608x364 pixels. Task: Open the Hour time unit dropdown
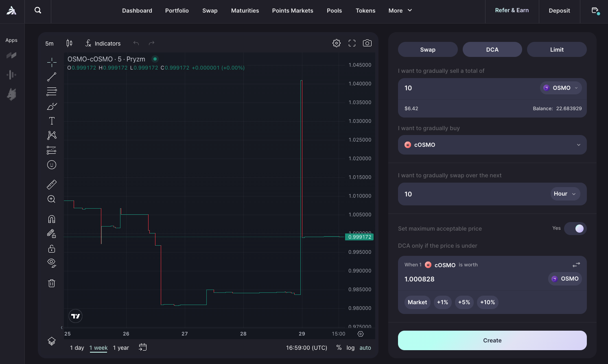coord(565,194)
